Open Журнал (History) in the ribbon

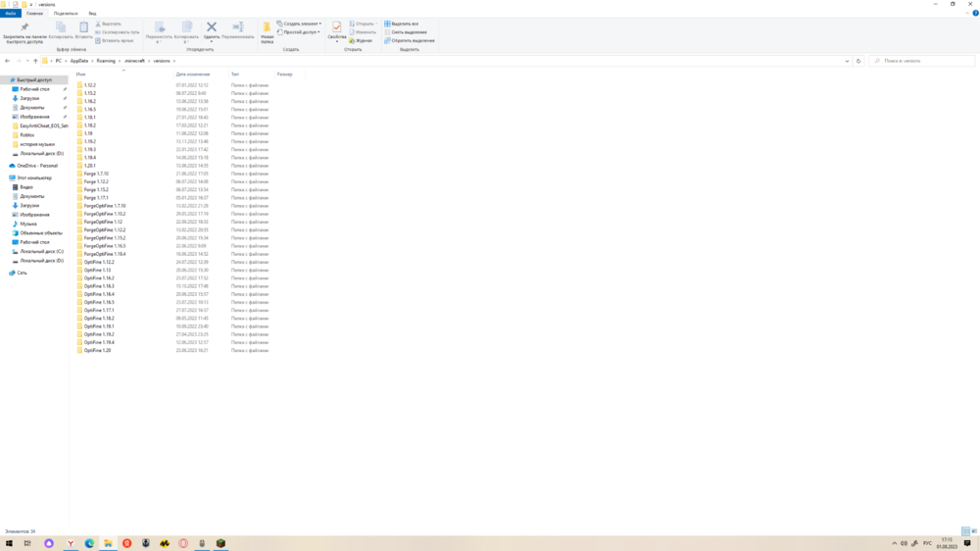coord(361,40)
